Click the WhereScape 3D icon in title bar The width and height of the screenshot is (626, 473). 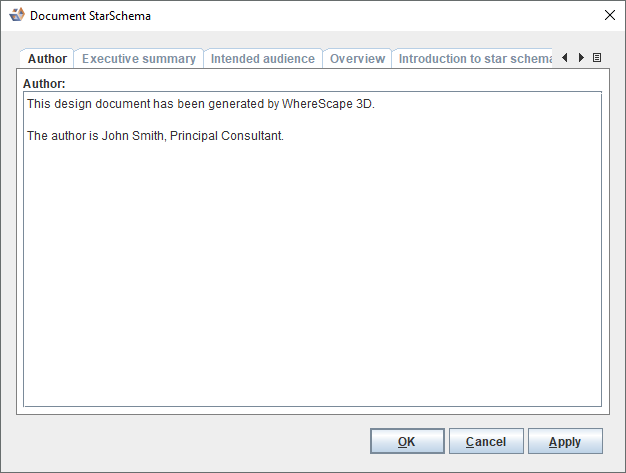pyautogui.click(x=15, y=16)
